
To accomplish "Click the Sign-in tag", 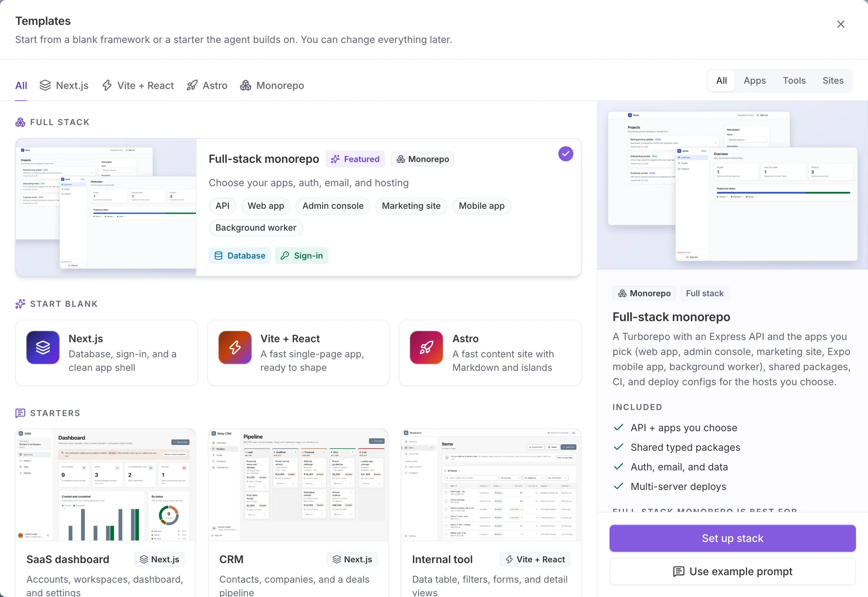I will tap(302, 256).
